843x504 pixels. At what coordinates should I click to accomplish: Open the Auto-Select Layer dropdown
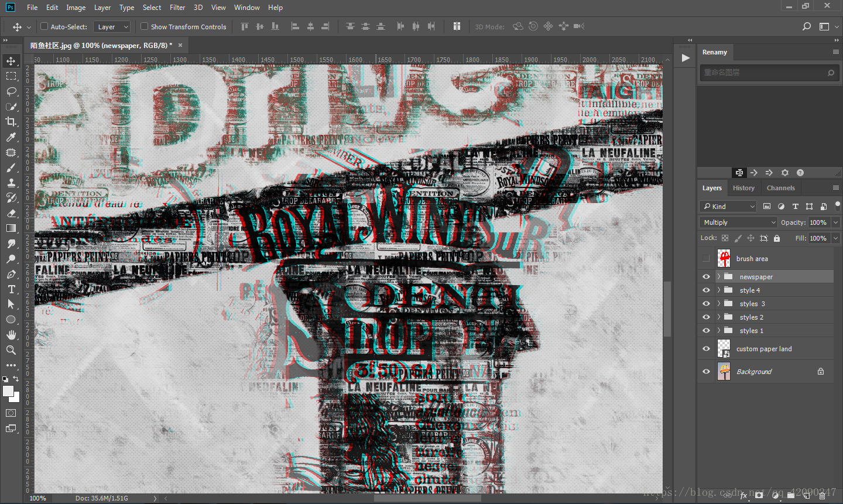111,27
